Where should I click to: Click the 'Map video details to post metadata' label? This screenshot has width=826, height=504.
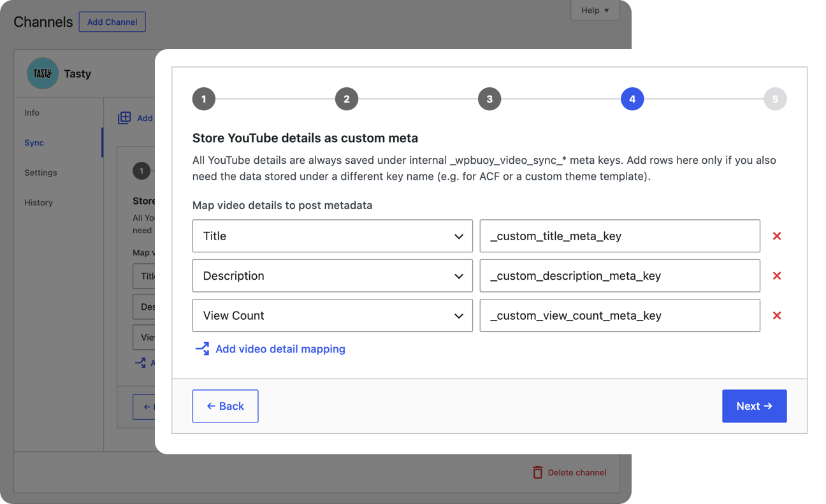[282, 205]
